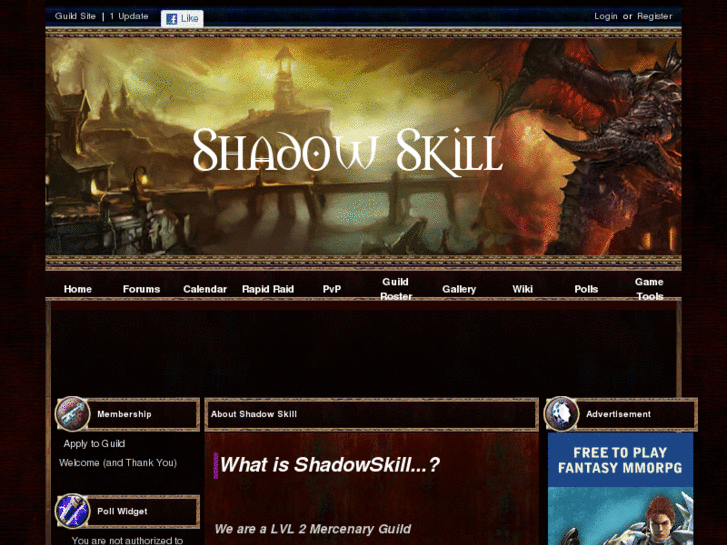Open the Guild Roster menu item

click(x=395, y=289)
